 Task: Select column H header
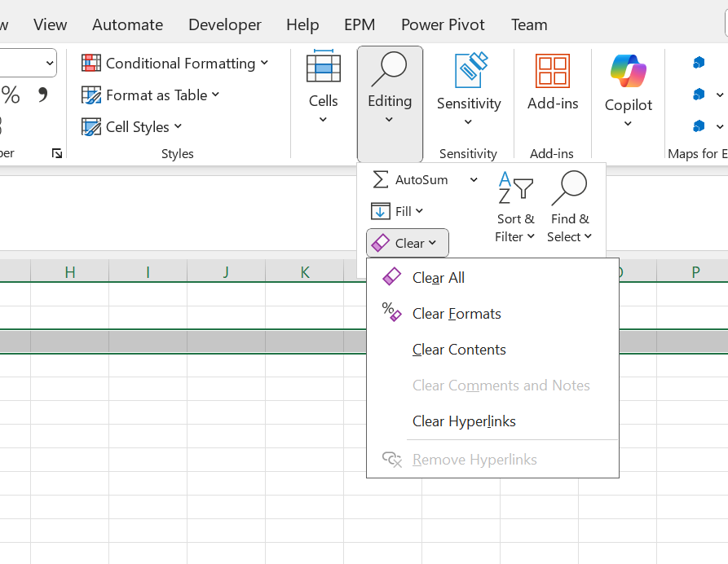(70, 272)
